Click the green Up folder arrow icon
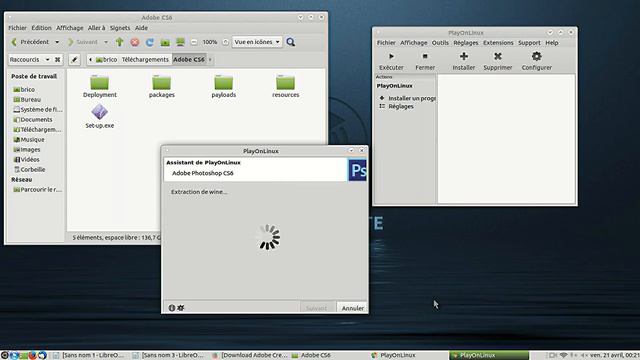The height and width of the screenshot is (360, 640). pos(119,42)
